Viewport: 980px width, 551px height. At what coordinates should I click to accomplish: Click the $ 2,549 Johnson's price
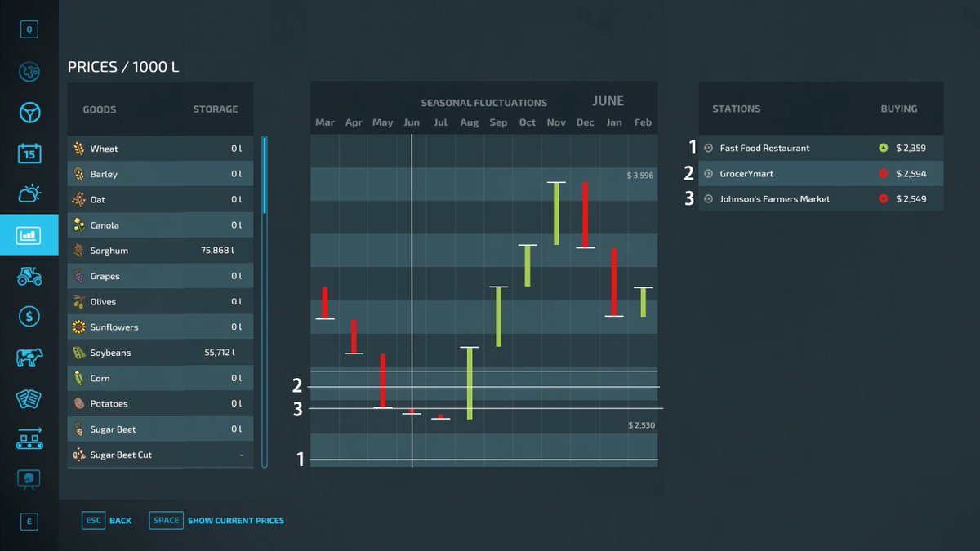(x=911, y=199)
